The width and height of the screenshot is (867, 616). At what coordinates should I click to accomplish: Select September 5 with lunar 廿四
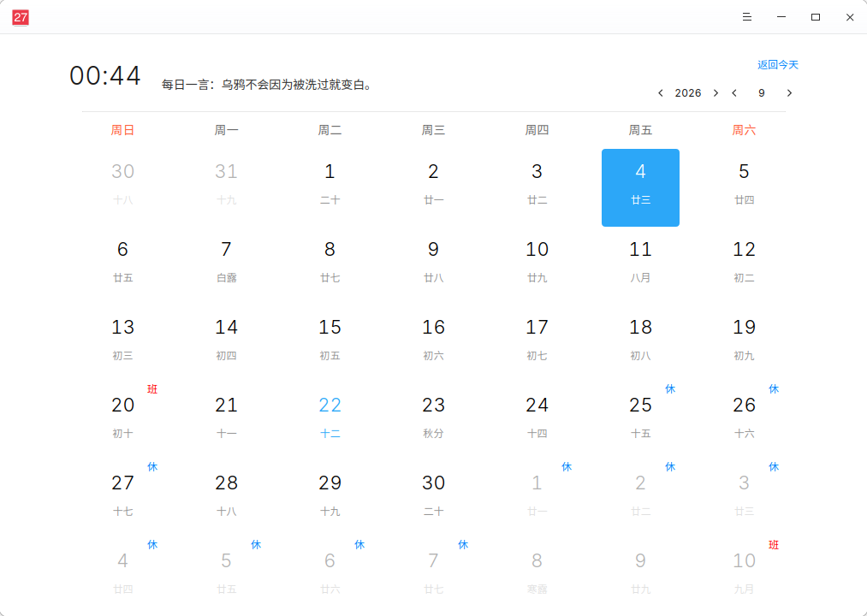[x=745, y=187]
